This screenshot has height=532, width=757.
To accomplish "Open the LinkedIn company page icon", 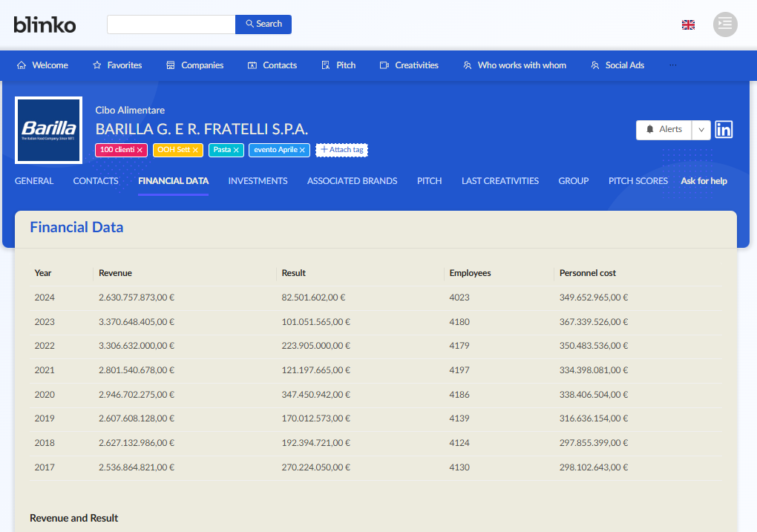I will tap(723, 129).
